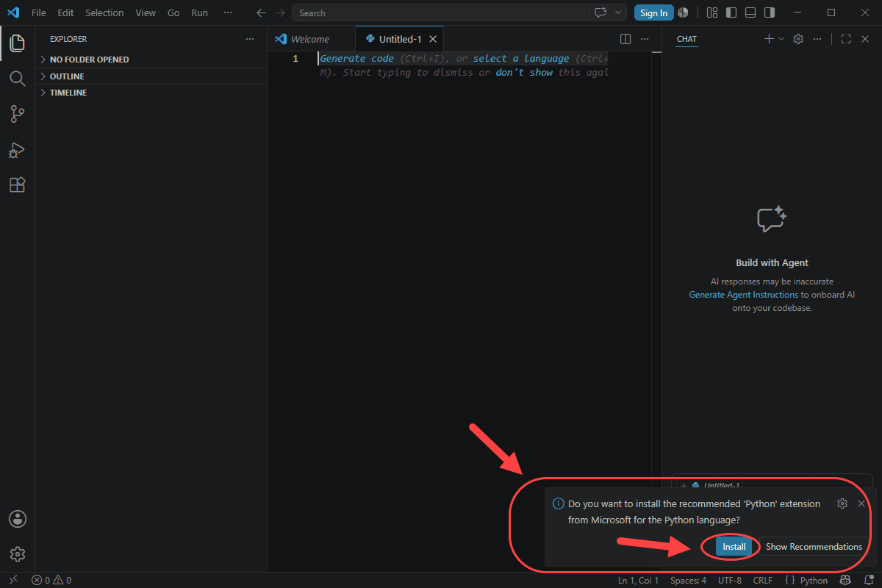Open editor More Actions ellipsis
882x588 pixels.
coord(645,39)
